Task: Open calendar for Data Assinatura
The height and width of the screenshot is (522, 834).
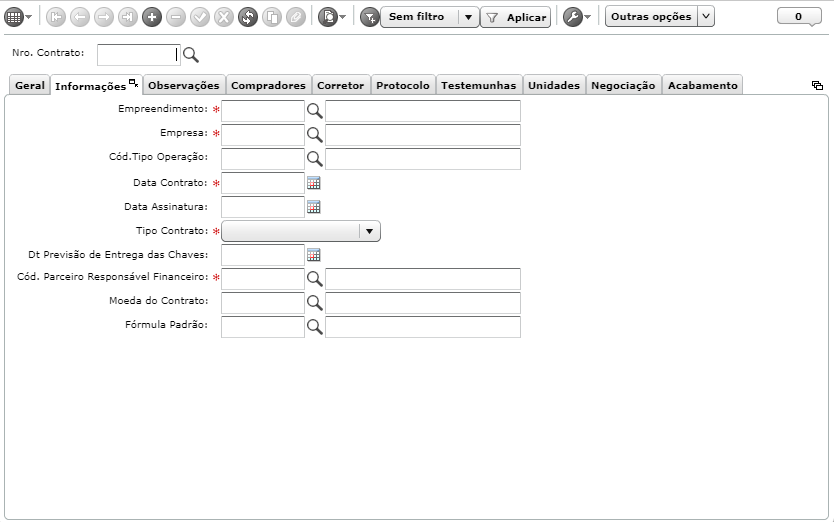Action: [314, 207]
